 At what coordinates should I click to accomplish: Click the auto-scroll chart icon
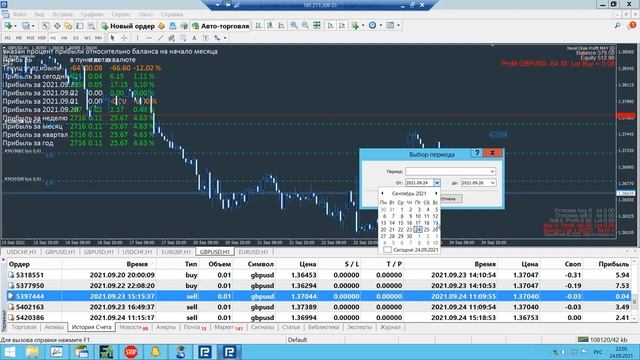click(x=330, y=26)
